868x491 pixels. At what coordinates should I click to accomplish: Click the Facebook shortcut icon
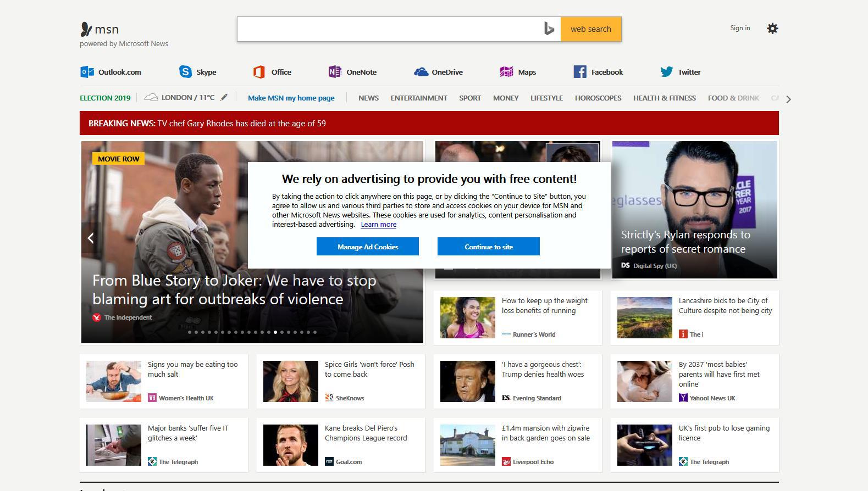coord(579,72)
